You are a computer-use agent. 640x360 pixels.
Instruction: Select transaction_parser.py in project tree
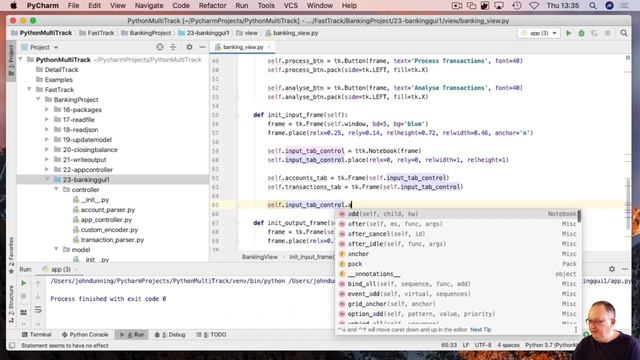pos(112,240)
